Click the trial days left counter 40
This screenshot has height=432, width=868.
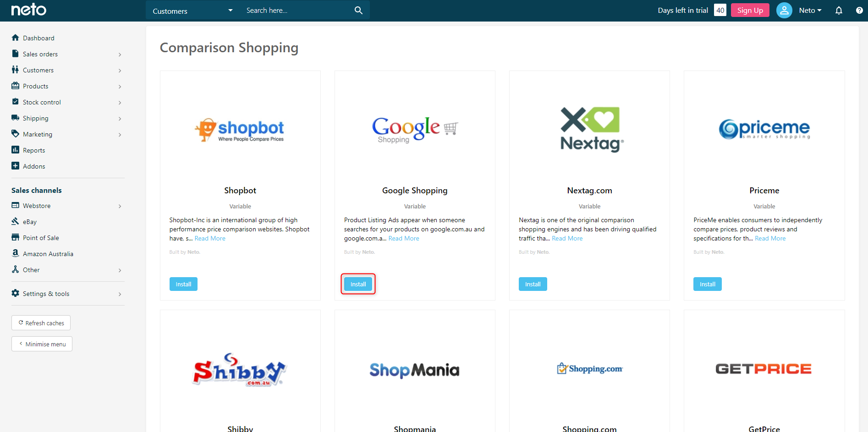720,10
